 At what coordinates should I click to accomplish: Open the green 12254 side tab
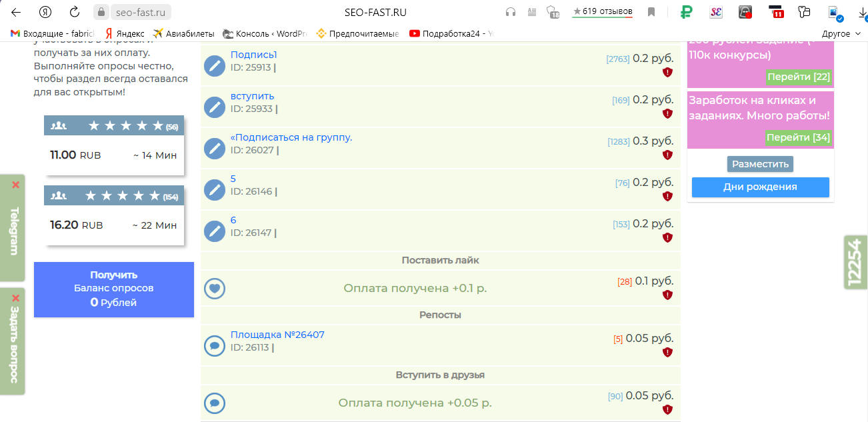pyautogui.click(x=856, y=262)
